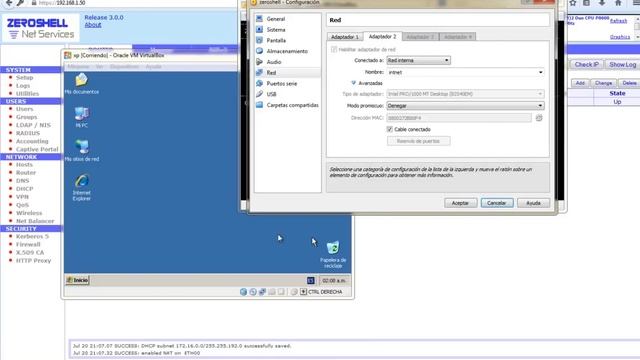Switch to Adaptador 1 tab
This screenshot has width=640, height=360.
(x=345, y=37)
